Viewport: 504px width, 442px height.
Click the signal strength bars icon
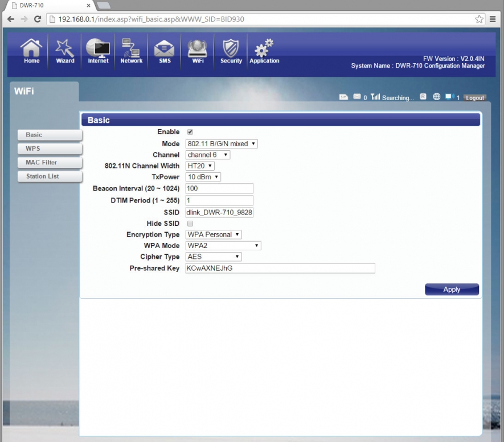point(375,96)
